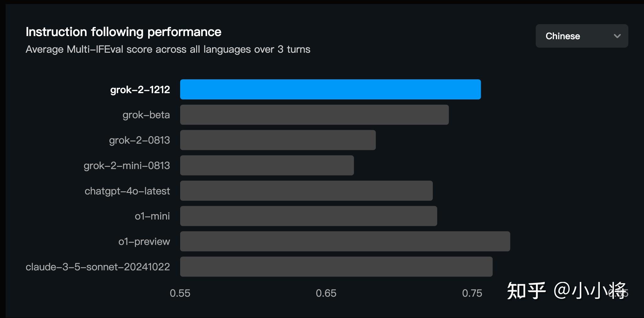This screenshot has height=318, width=644.
Task: Click the 0.65 axis tick label
Action: [326, 293]
